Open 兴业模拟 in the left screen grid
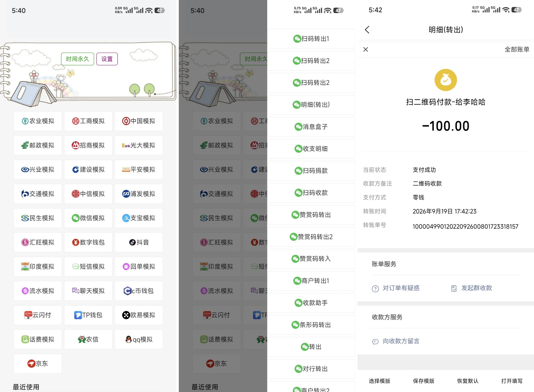Screen dimensions: 534x392 (38, 170)
